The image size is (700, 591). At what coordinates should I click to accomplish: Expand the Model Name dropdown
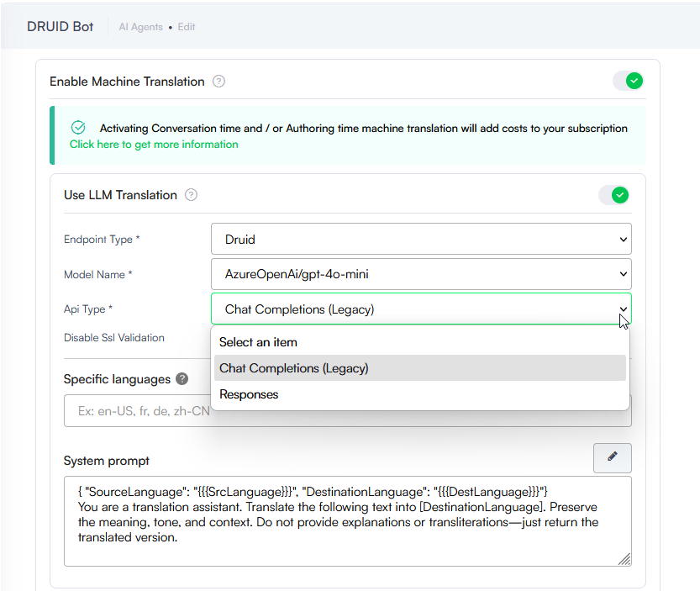(420, 274)
